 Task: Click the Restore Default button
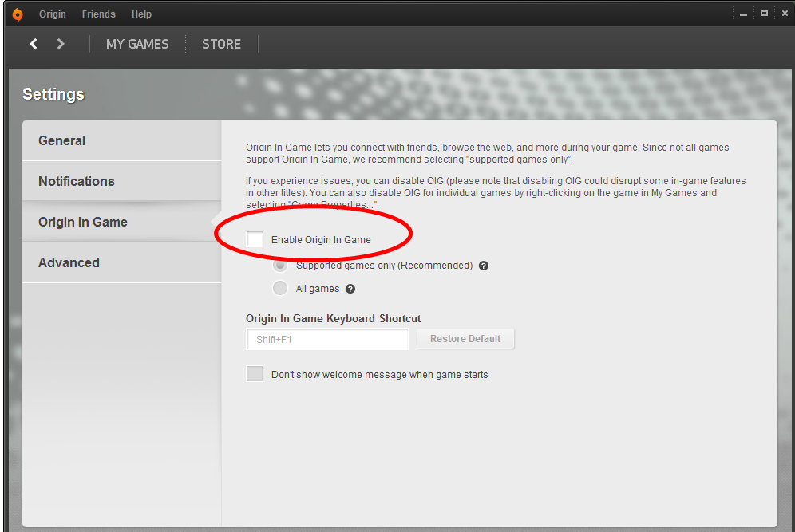pos(465,338)
